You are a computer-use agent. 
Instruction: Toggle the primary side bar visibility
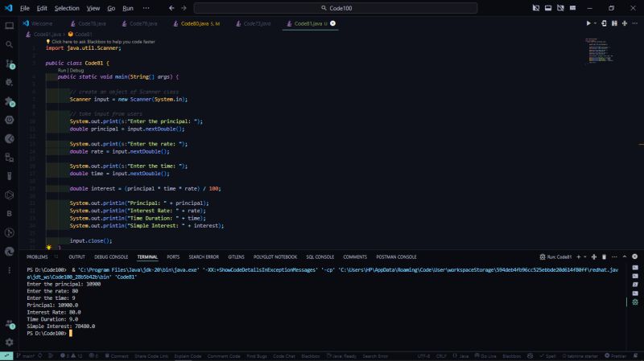coord(535,8)
